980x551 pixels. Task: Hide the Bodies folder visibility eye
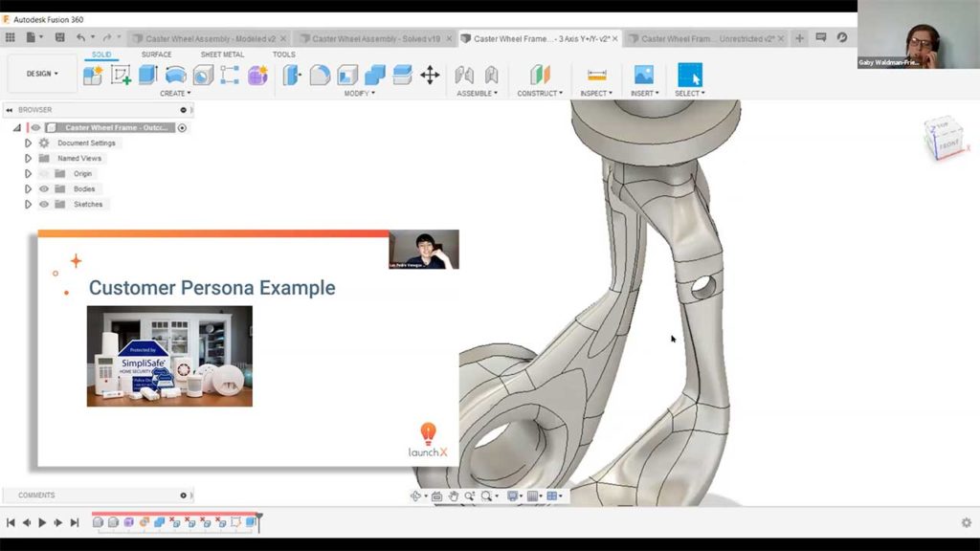(43, 189)
